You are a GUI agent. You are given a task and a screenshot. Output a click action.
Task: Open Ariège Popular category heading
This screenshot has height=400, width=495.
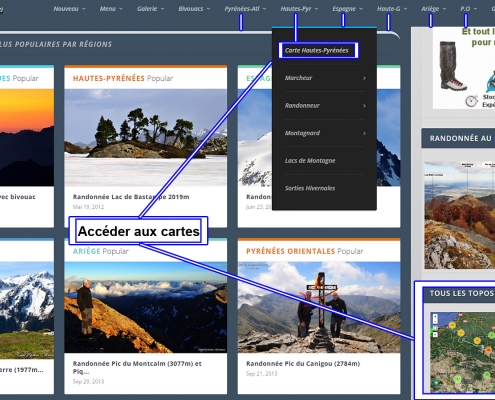[x=101, y=251]
